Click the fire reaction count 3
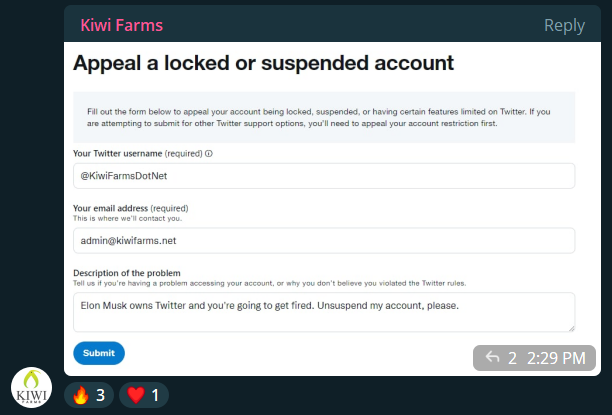612x415 pixels. coord(100,395)
